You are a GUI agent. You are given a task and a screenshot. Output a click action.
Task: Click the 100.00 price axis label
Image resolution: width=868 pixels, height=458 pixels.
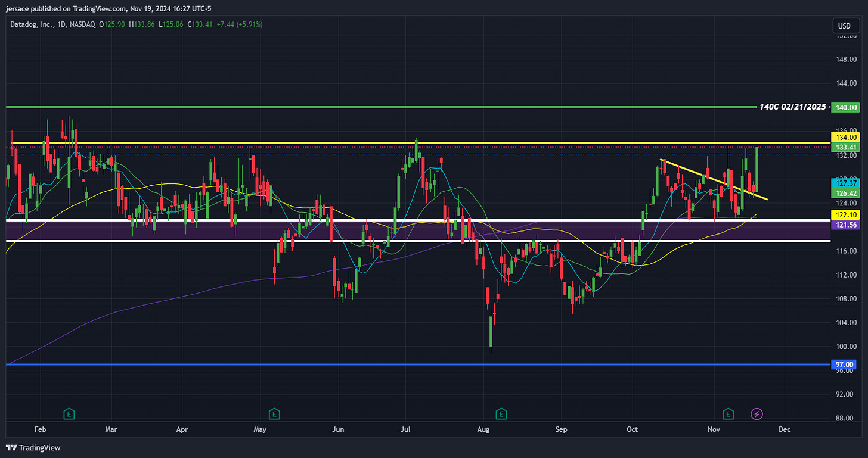[847, 346]
